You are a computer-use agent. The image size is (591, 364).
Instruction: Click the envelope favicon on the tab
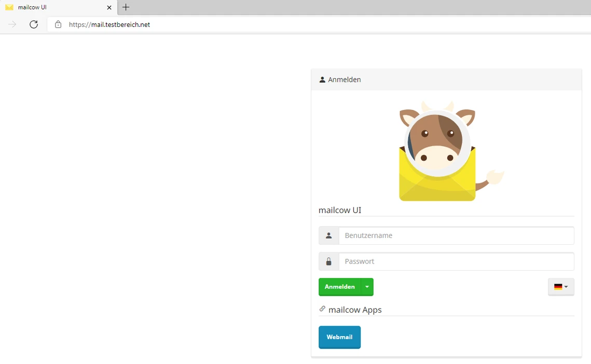9,8
